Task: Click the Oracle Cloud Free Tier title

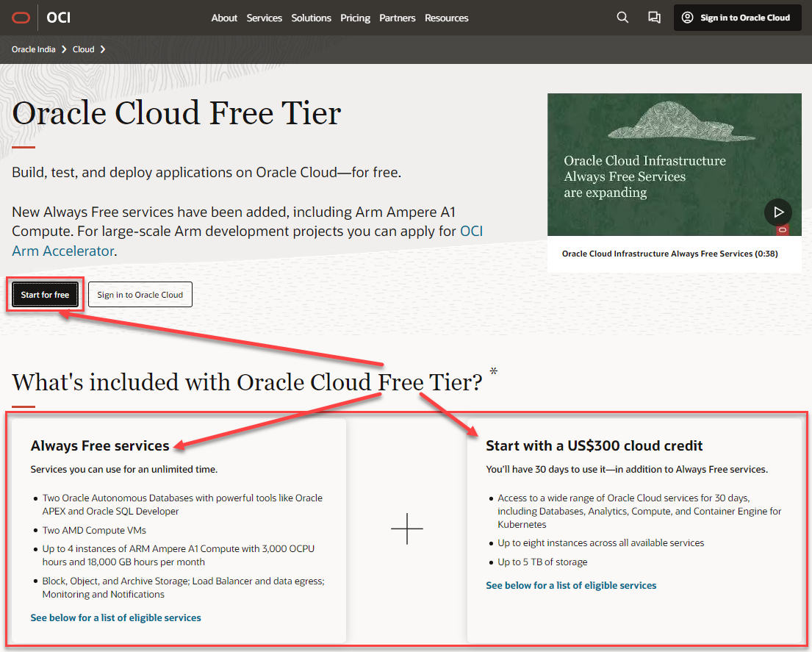Action: (x=176, y=113)
